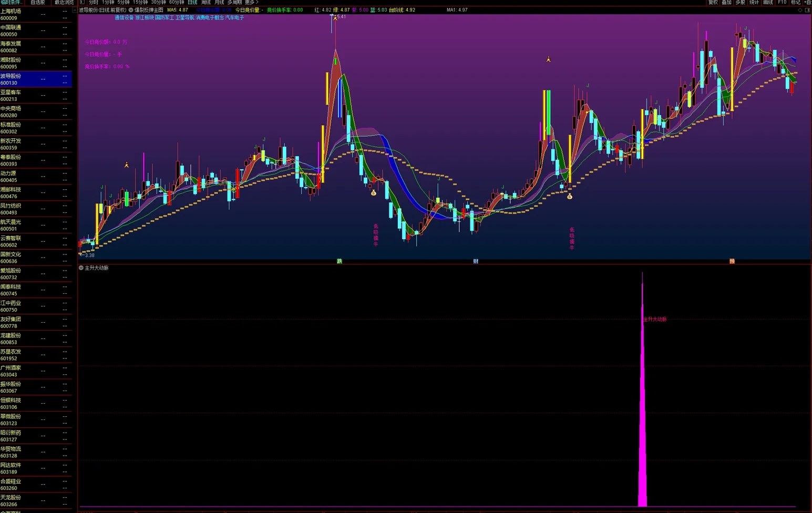Select 中央商场 600280 in the stock list
812x513 pixels.
(36, 112)
